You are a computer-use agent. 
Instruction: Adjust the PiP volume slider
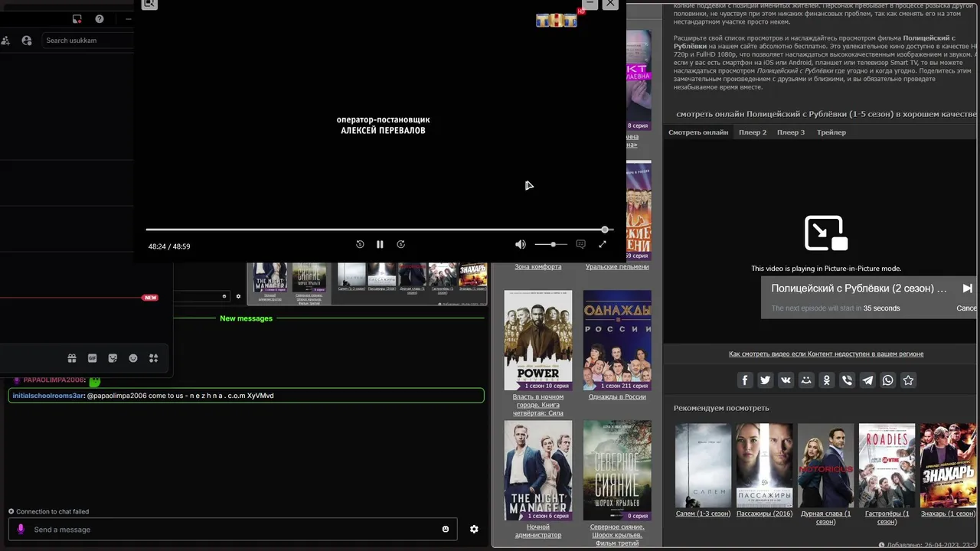click(x=550, y=244)
